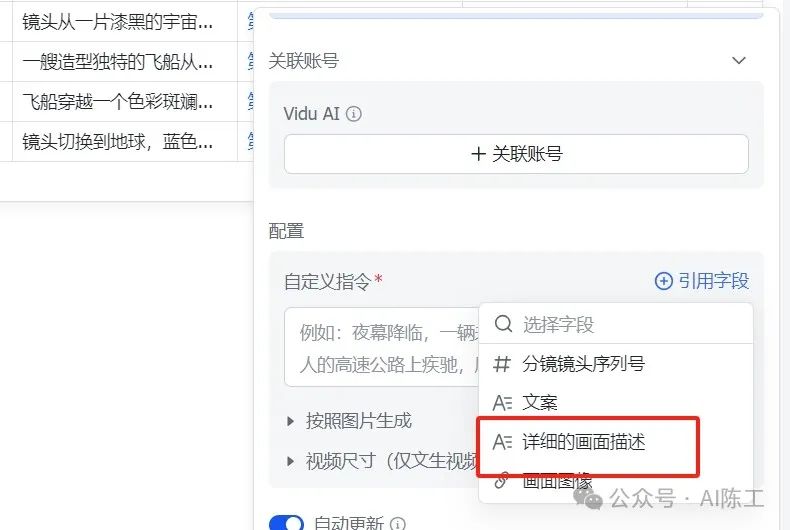Click the text icon beside 详细的画面描述
The height and width of the screenshot is (530, 790).
pos(502,442)
